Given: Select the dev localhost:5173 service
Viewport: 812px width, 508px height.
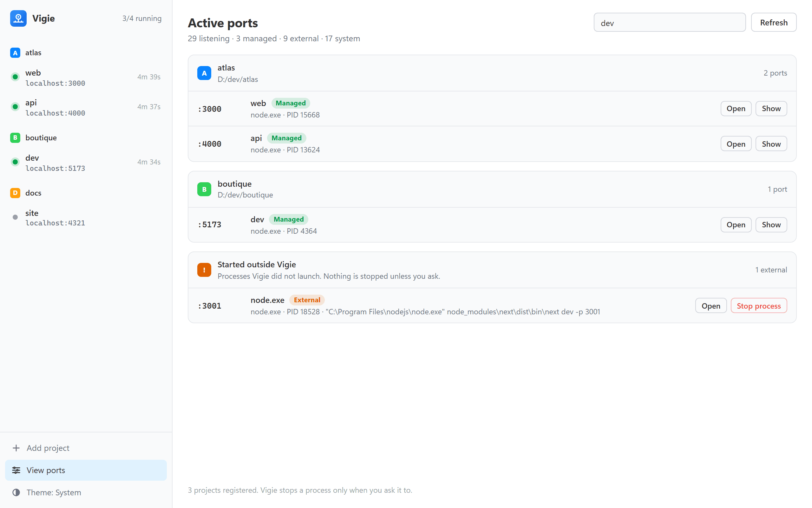Looking at the screenshot, I should pyautogui.click(x=86, y=163).
